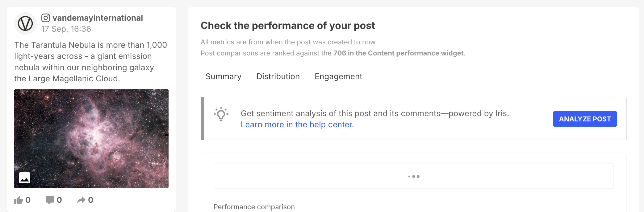Click the vandemayinternational profile avatar
The width and height of the screenshot is (644, 212).
[x=25, y=23]
